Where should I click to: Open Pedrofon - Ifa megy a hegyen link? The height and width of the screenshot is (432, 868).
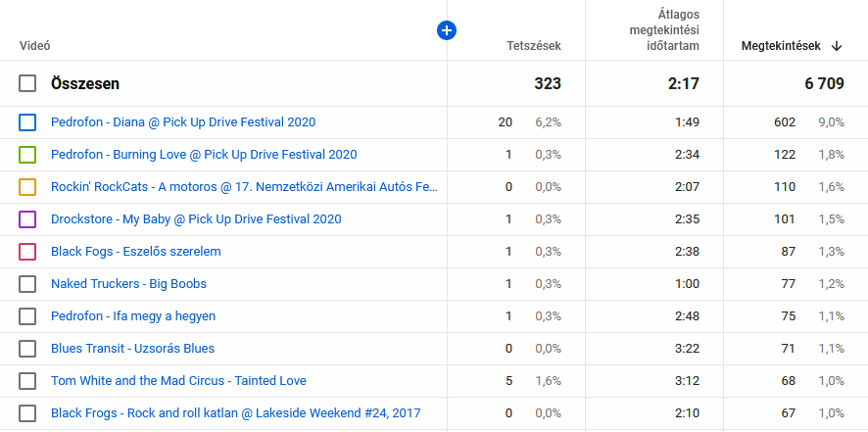click(x=133, y=316)
